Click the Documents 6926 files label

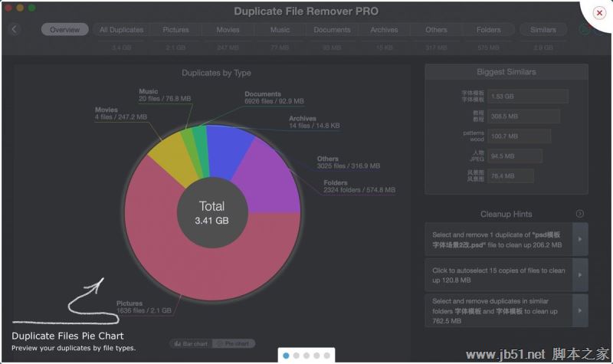(x=274, y=98)
